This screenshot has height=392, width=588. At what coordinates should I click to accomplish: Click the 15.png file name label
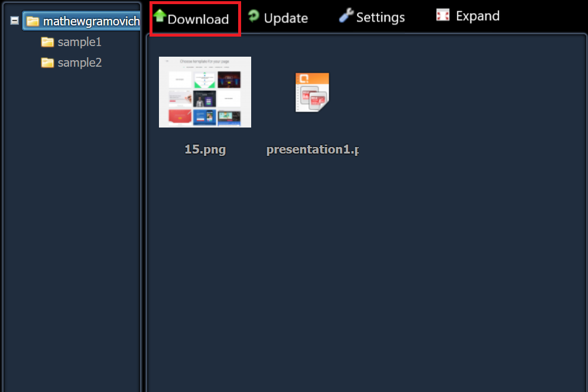(x=205, y=149)
